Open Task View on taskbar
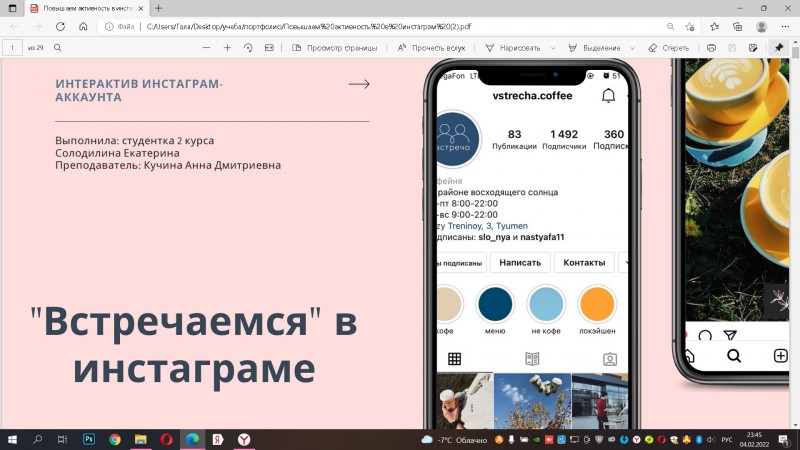800x450 pixels. coord(62,439)
